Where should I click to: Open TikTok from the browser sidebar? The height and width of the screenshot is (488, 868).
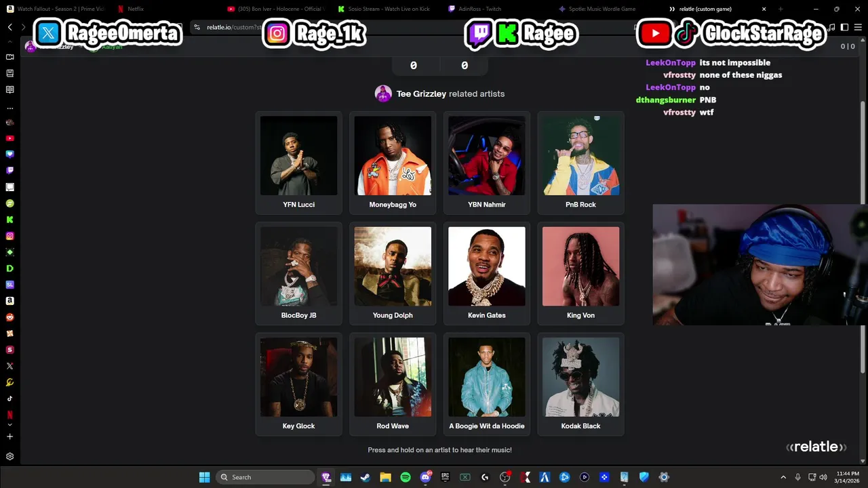[9, 399]
